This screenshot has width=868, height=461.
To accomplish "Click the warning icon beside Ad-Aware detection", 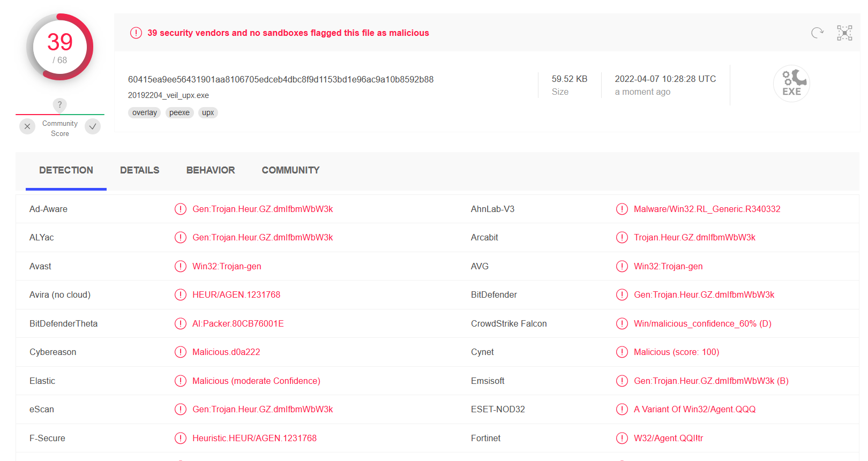I will [x=181, y=209].
